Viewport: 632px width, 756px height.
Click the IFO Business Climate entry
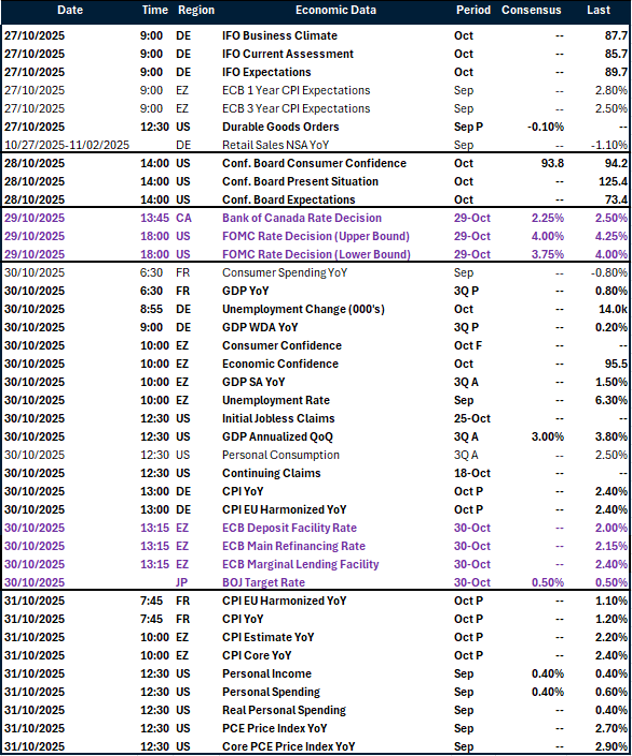(x=279, y=36)
